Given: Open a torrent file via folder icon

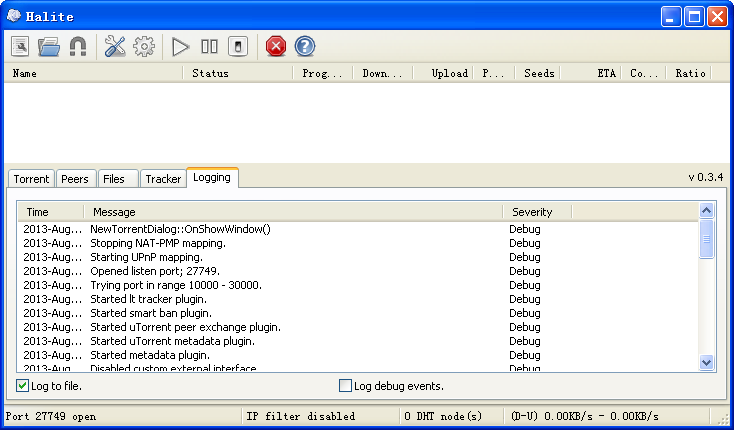Looking at the screenshot, I should tap(49, 46).
